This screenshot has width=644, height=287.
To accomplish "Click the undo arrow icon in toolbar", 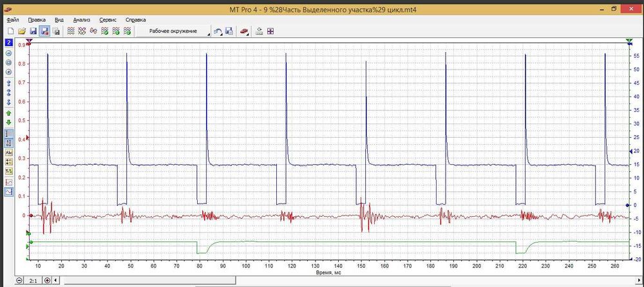I will (x=218, y=31).
